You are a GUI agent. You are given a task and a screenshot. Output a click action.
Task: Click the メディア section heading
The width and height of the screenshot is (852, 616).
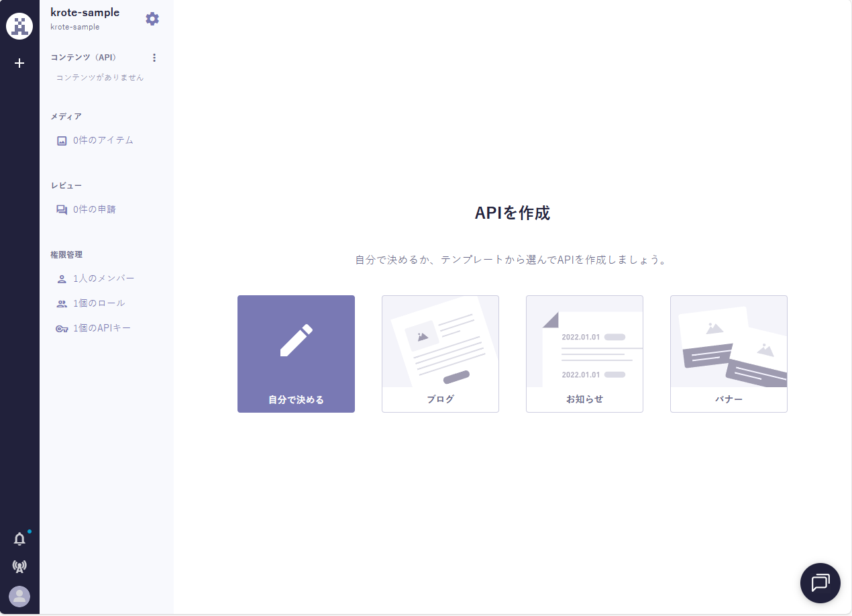coord(66,117)
